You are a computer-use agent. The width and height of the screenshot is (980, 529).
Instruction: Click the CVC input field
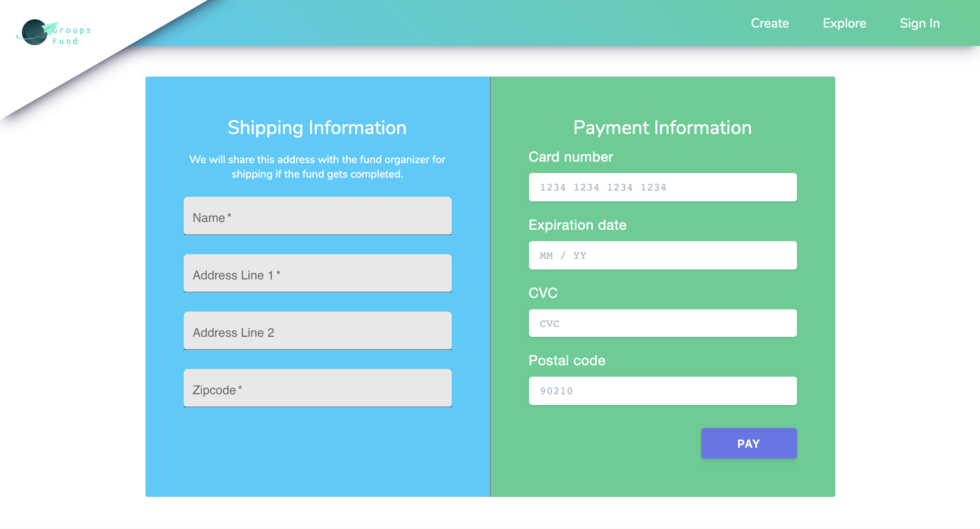point(662,323)
